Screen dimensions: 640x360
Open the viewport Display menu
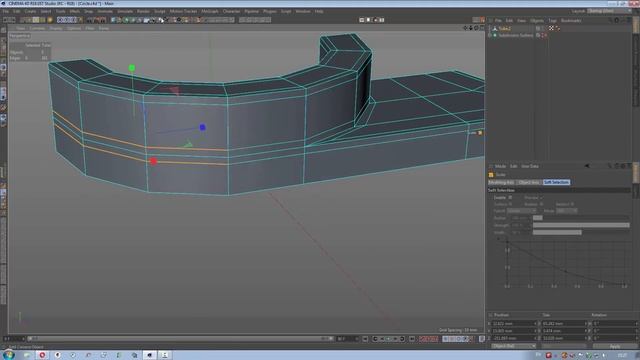coord(56,29)
